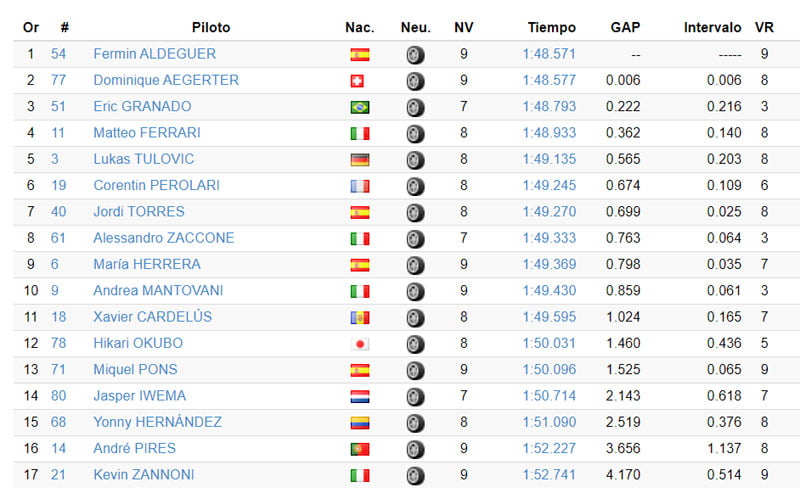The width and height of the screenshot is (800, 504).
Task: Click the tyre icon in María HERRERA's row
Action: (415, 265)
